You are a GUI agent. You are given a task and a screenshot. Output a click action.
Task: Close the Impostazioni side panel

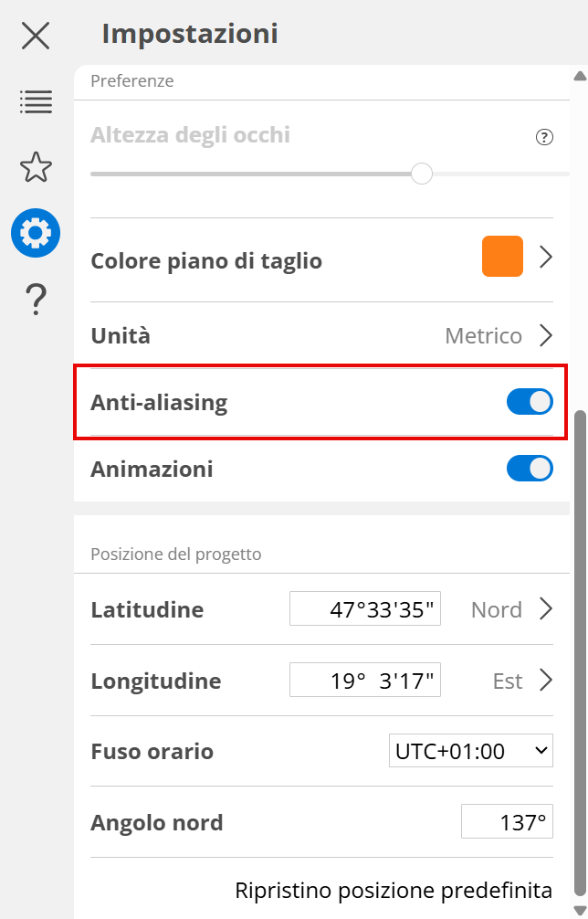(x=36, y=36)
